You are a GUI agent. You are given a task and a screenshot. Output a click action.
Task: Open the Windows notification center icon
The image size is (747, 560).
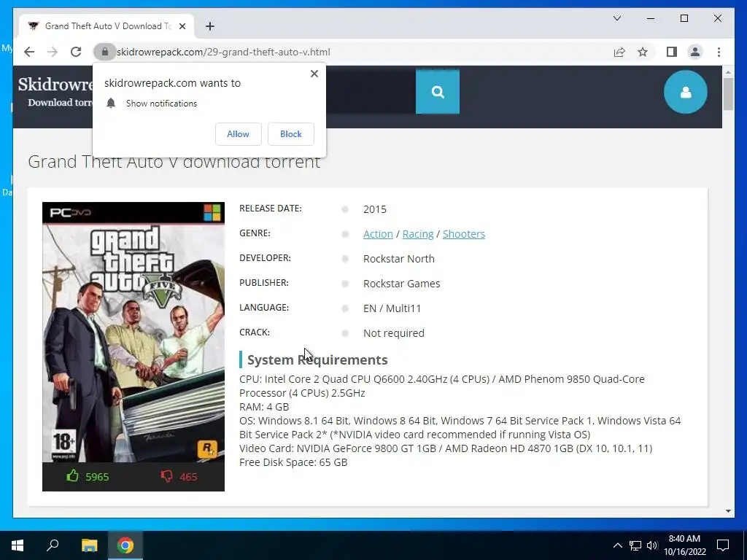723,545
